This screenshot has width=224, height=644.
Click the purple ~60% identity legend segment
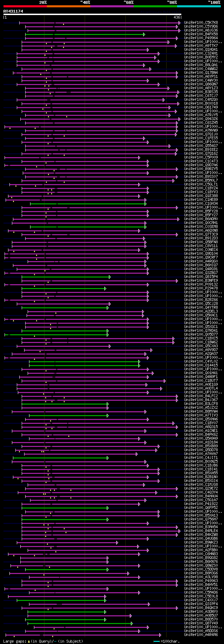[112, 6]
